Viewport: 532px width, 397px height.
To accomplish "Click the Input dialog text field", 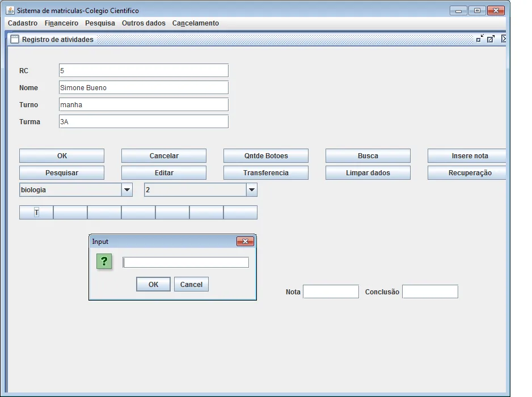I will 186,262.
